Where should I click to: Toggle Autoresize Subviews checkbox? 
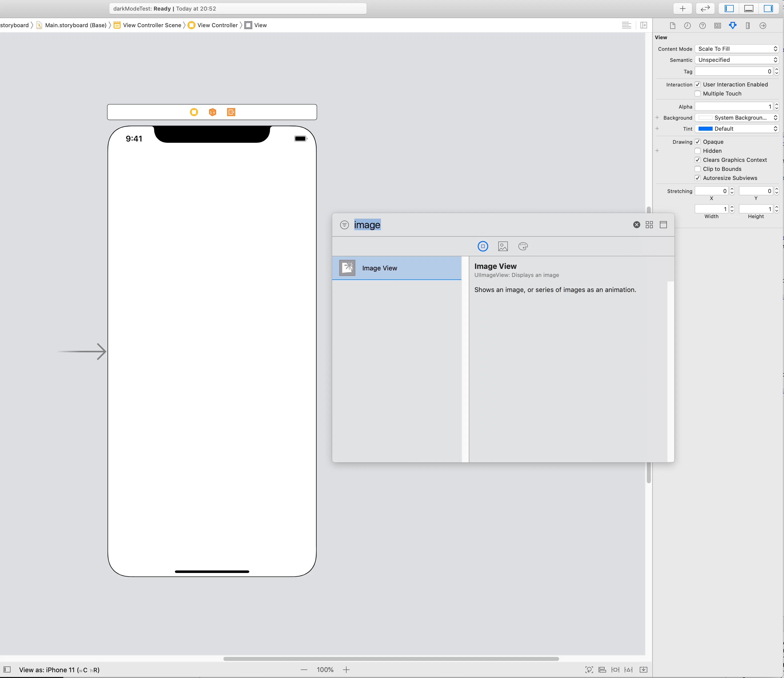698,178
